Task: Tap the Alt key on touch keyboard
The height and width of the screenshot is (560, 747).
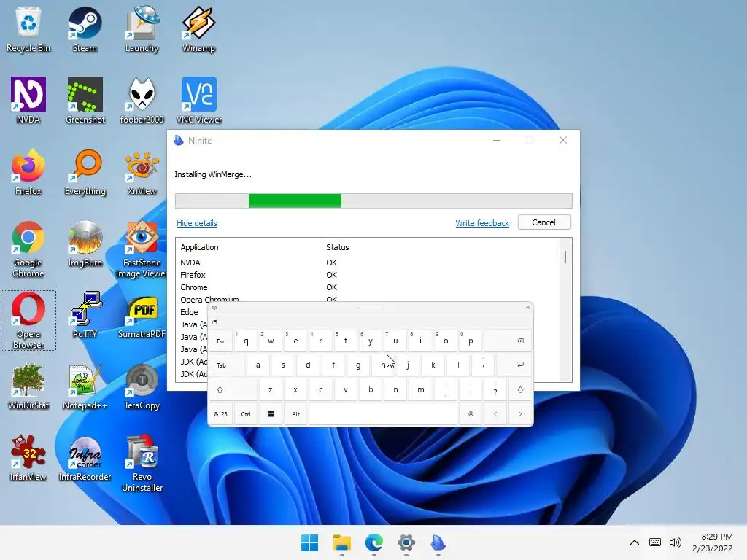Action: click(x=296, y=414)
